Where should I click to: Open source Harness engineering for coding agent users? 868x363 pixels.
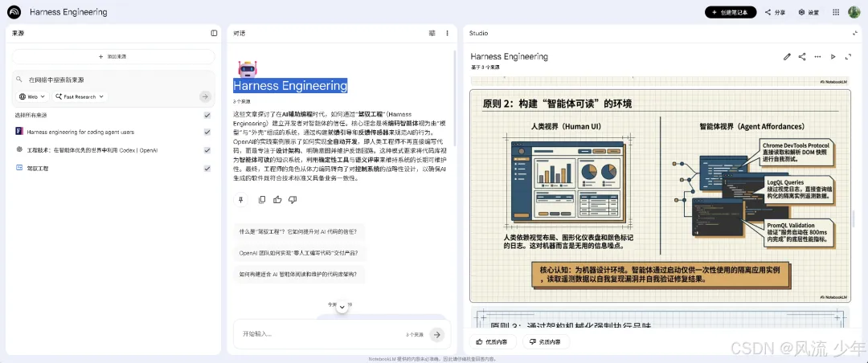(80, 132)
